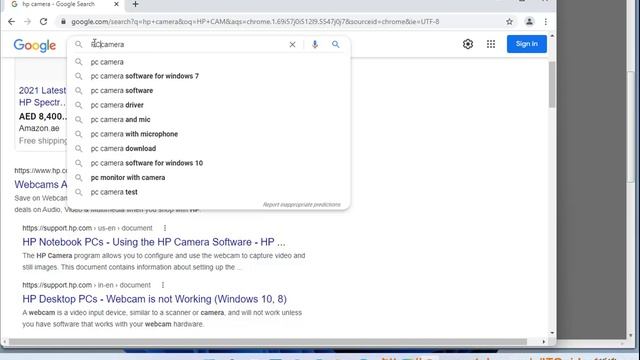Open the Chrome profile avatar
Image resolution: width=640 pixels, height=360 pixels.
[529, 22]
